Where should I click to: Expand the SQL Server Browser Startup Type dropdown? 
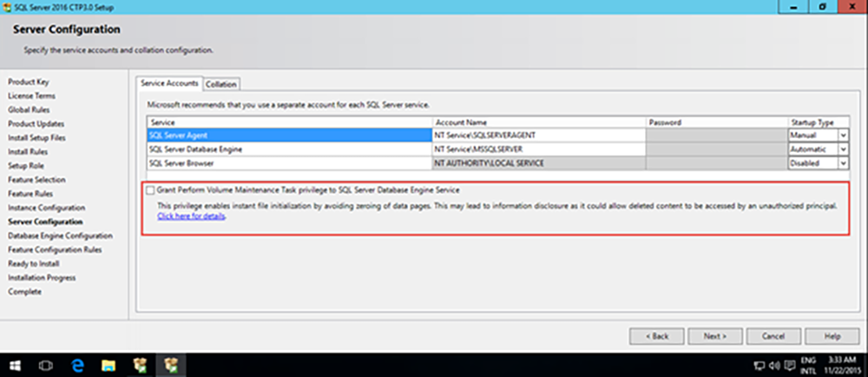pyautogui.click(x=843, y=163)
